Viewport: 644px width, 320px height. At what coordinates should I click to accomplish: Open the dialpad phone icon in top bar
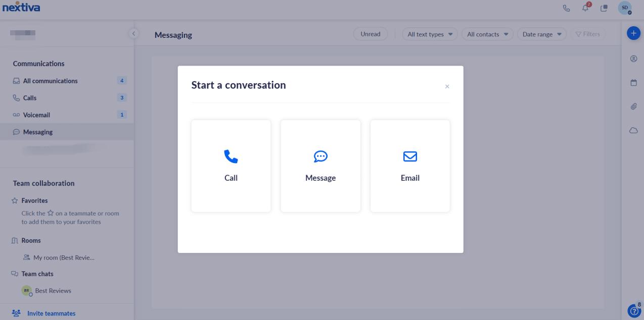point(566,8)
